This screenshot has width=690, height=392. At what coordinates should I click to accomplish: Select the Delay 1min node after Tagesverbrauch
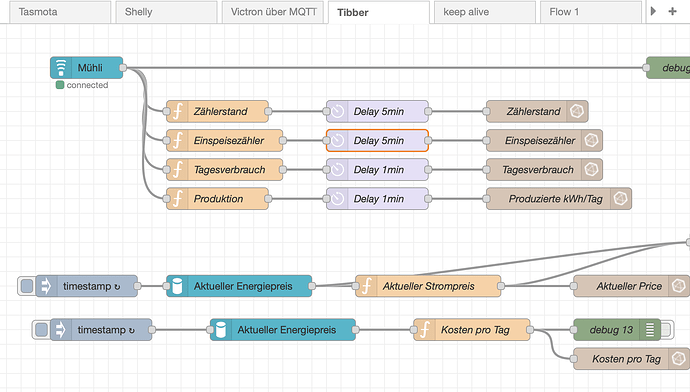pyautogui.click(x=377, y=170)
